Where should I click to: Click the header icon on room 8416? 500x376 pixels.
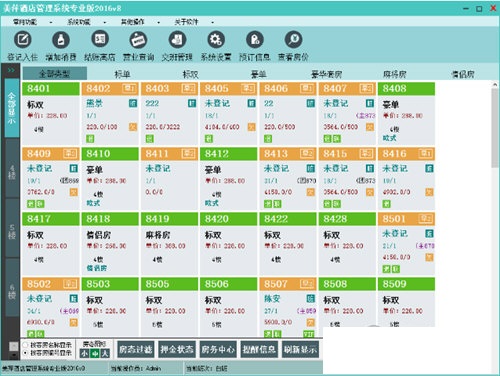426,154
